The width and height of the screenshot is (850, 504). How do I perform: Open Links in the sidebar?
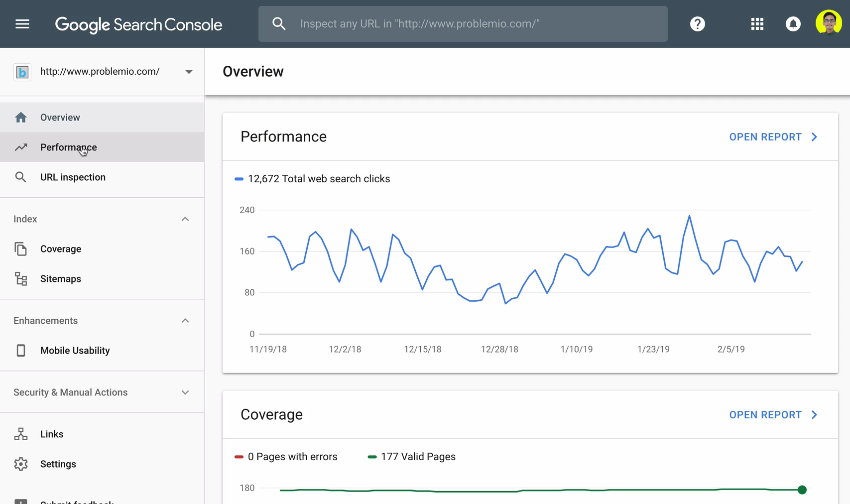click(52, 434)
